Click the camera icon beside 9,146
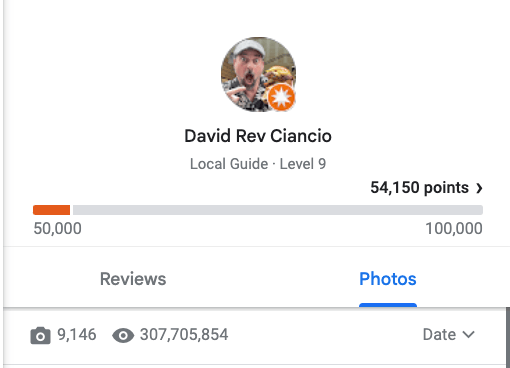Viewport: 510px width, 368px height. point(40,335)
